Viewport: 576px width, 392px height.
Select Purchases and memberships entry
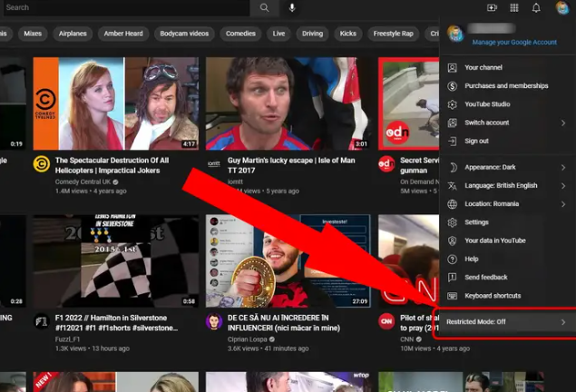[508, 86]
